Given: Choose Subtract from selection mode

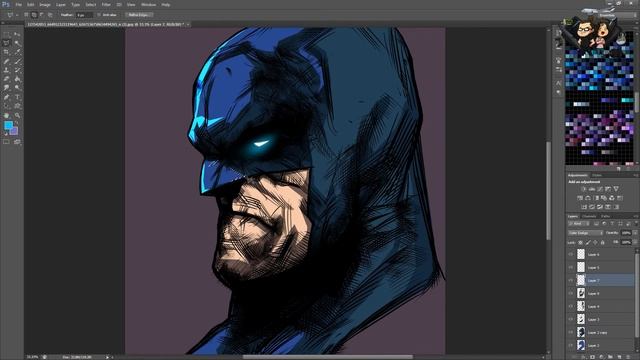Looking at the screenshot, I should pyautogui.click(x=42, y=15).
